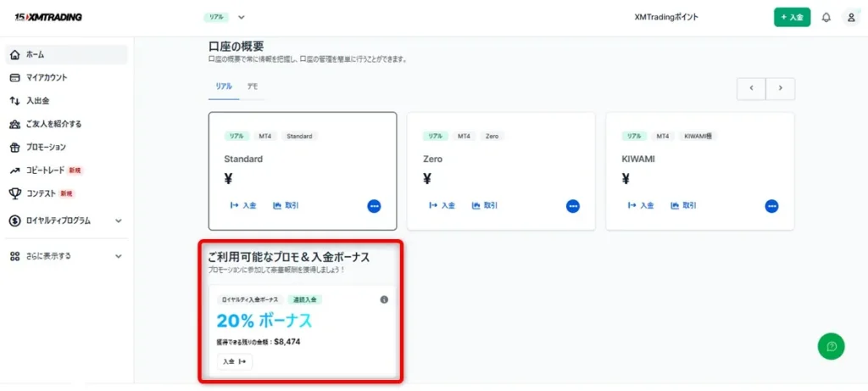
Task: Show previous account cards with left arrow
Action: 751,88
